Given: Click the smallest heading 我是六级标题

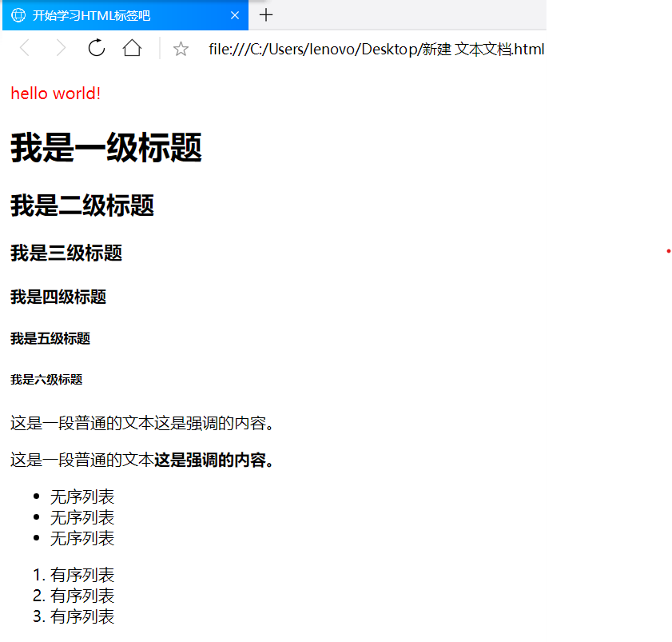Looking at the screenshot, I should click(46, 379).
